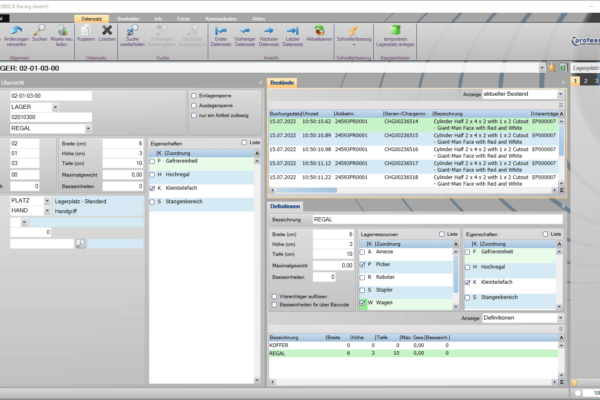Click the Übersicht panel pin icon

click(x=261, y=83)
